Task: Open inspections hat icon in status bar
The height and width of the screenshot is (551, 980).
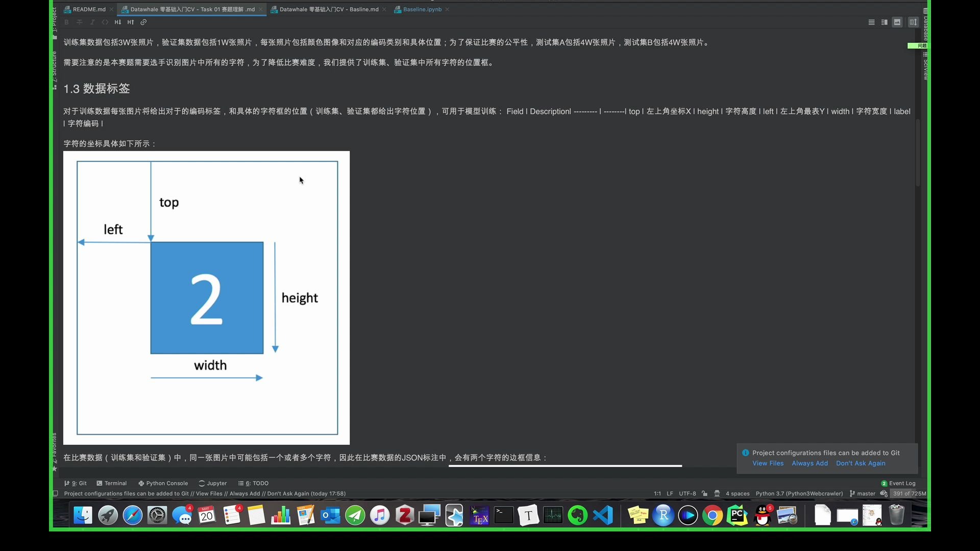Action: pyautogui.click(x=717, y=493)
